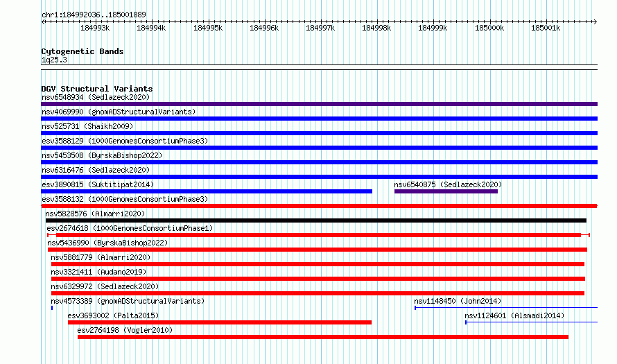
Task: Select the Cytogenetic Bands track title
Action: coord(82,51)
